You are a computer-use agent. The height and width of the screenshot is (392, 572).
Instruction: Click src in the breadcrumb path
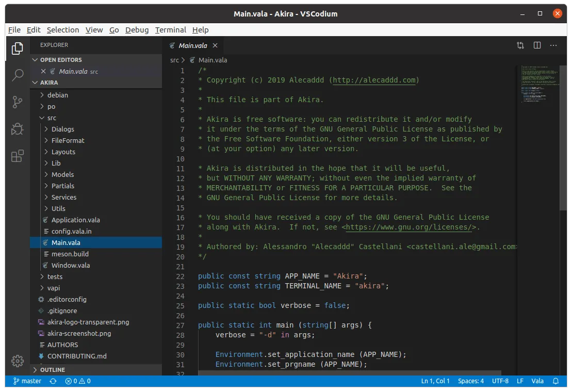(174, 60)
